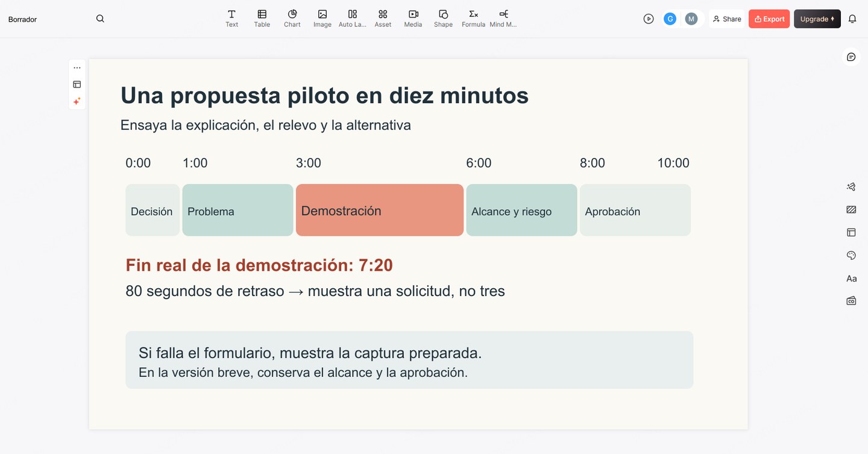Viewport: 868px width, 454px height.
Task: Click the '6:00' time label
Action: click(x=479, y=163)
